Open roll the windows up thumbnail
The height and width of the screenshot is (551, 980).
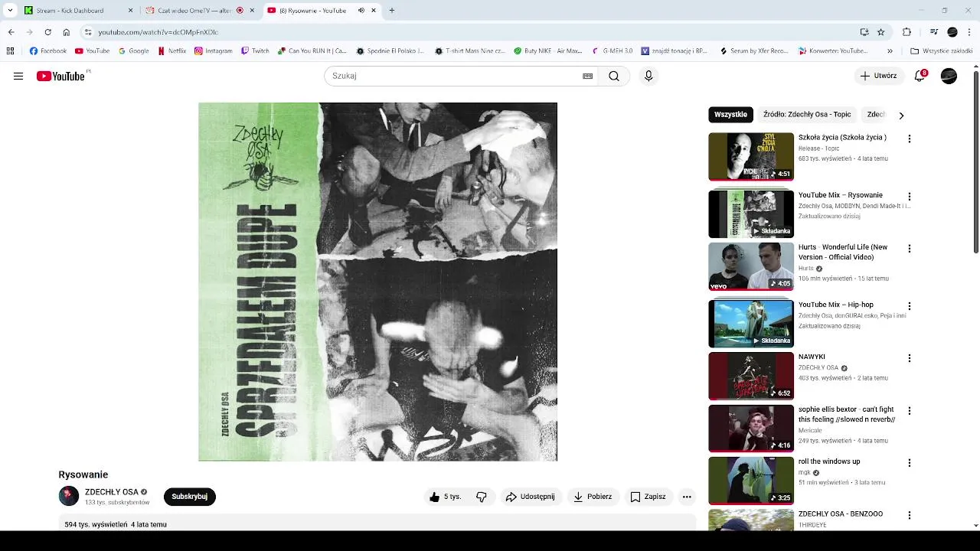click(x=751, y=481)
